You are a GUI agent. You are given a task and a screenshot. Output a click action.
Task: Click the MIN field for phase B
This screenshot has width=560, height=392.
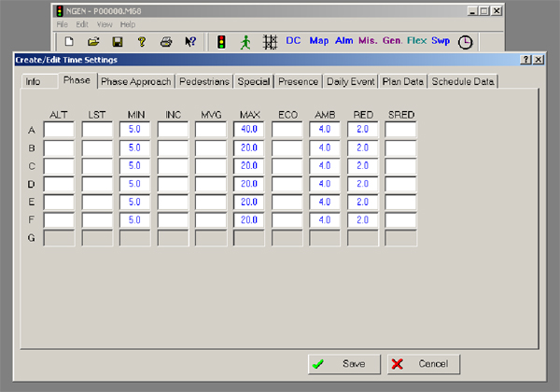tap(134, 147)
